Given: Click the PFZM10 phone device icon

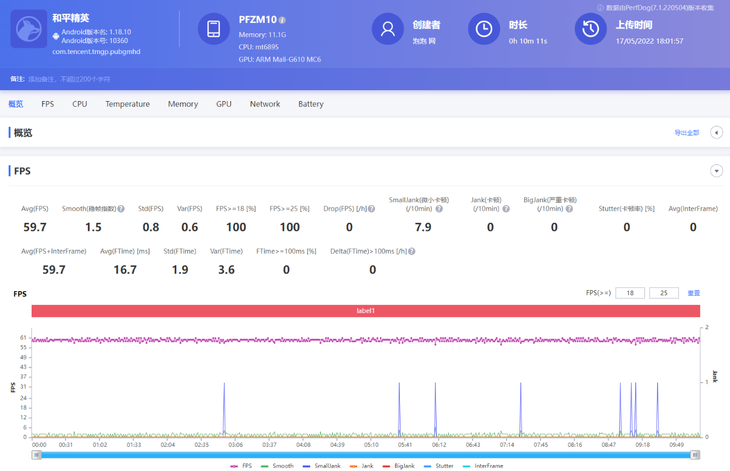Looking at the screenshot, I should pos(213,30).
